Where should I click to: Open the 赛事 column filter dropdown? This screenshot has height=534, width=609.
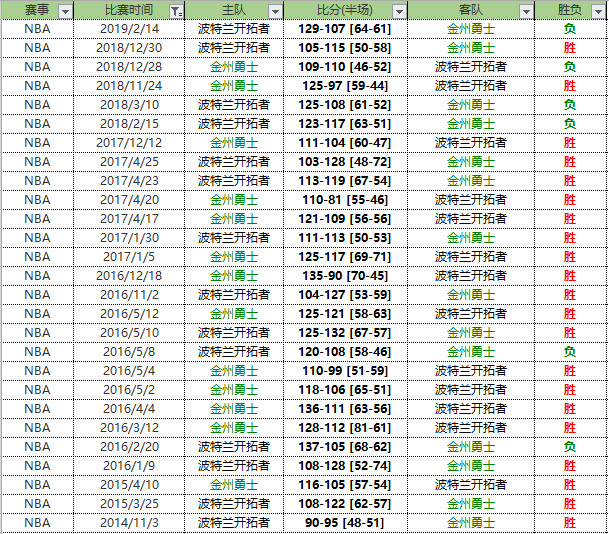[x=65, y=12]
